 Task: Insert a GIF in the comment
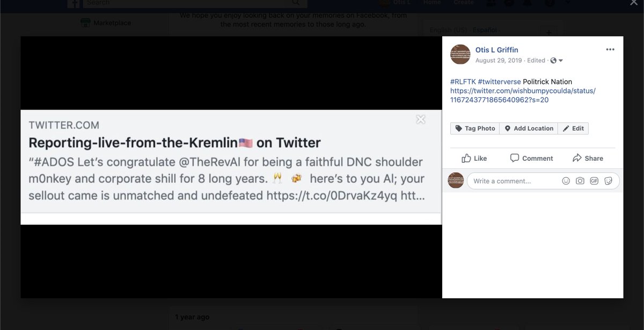594,181
